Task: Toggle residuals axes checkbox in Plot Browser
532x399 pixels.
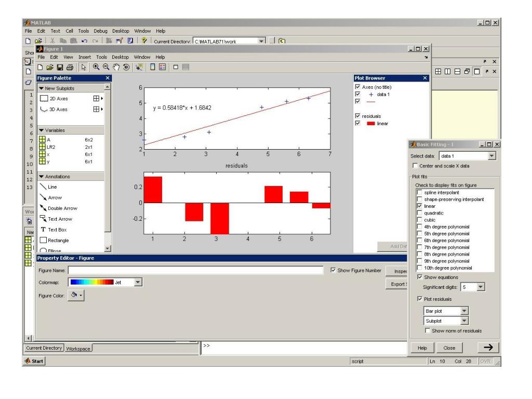Action: 357,116
